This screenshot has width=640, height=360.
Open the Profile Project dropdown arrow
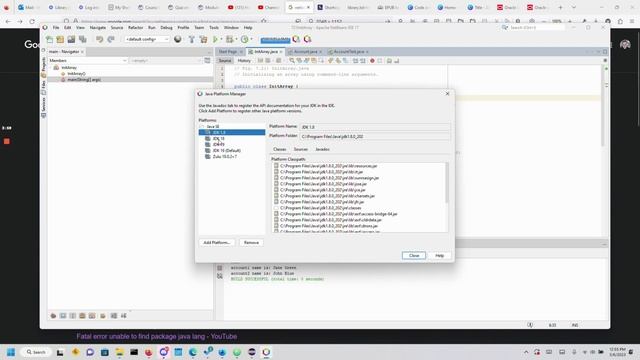[251, 39]
